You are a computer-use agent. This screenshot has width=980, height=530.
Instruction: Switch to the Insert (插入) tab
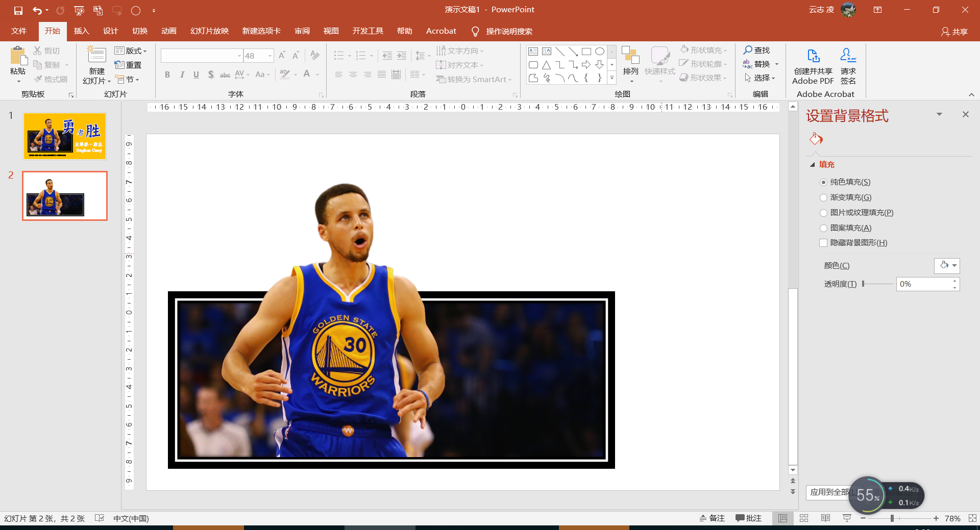point(82,31)
